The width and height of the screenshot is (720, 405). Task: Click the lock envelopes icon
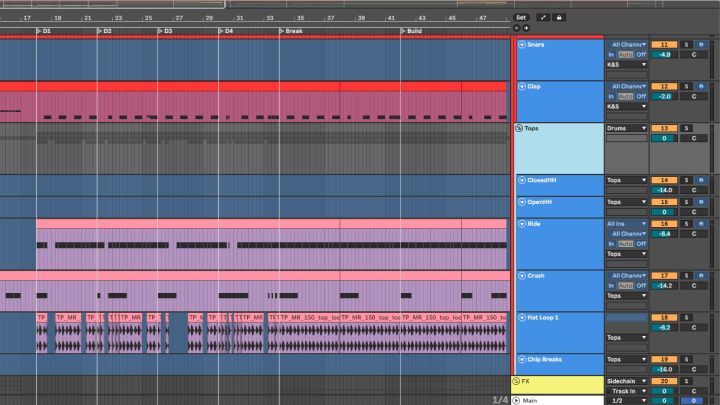coord(559,17)
